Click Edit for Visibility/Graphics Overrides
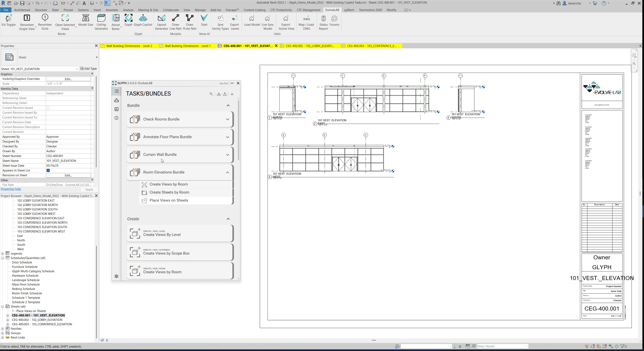 click(x=68, y=79)
